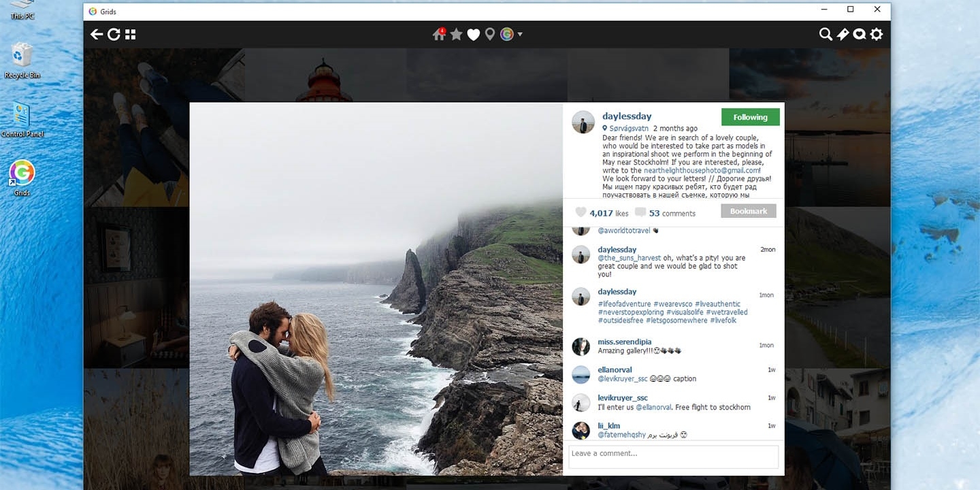The height and width of the screenshot is (490, 980).
Task: Click daylessday avatar in post header
Action: click(583, 122)
